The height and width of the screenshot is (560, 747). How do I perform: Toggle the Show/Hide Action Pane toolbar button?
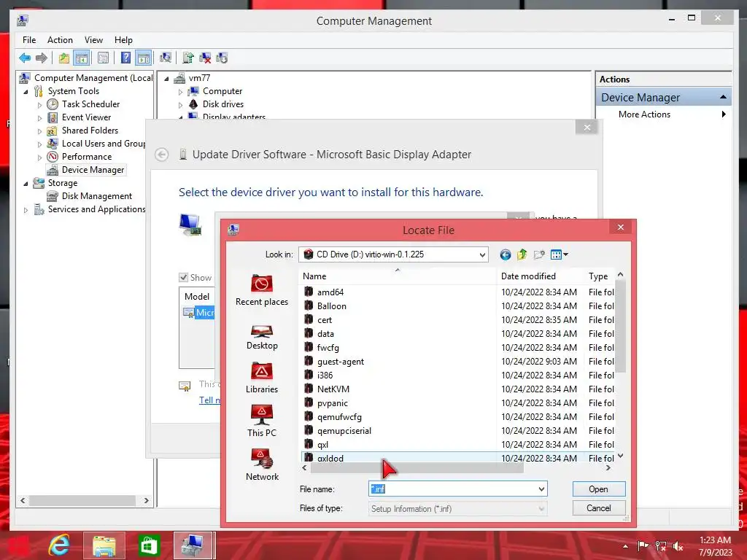pos(144,58)
